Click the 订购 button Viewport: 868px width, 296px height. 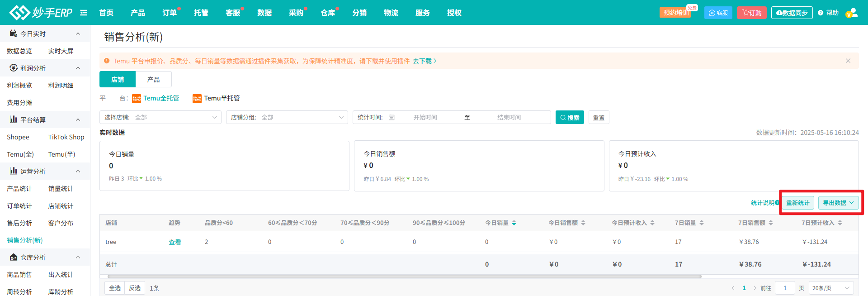(752, 13)
